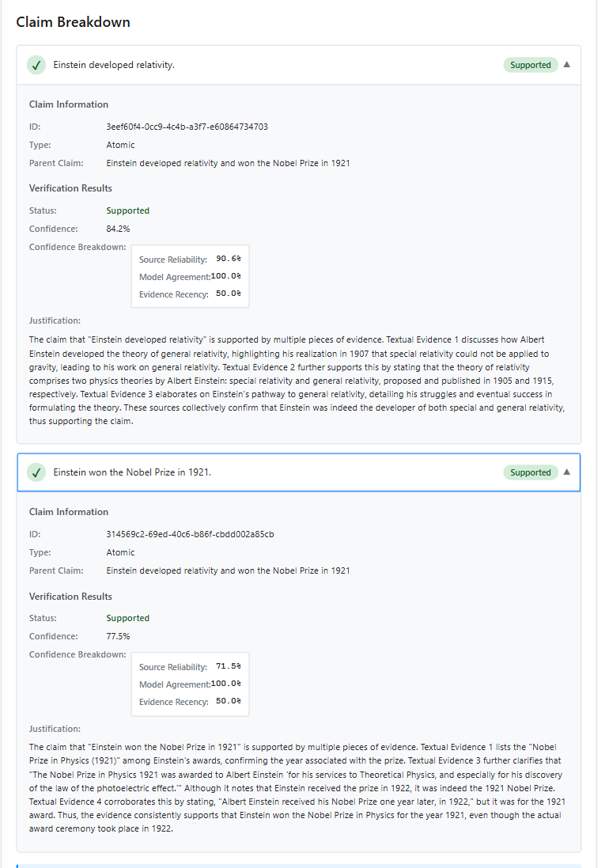
Task: Click the parent claim text in first card
Action: point(229,163)
